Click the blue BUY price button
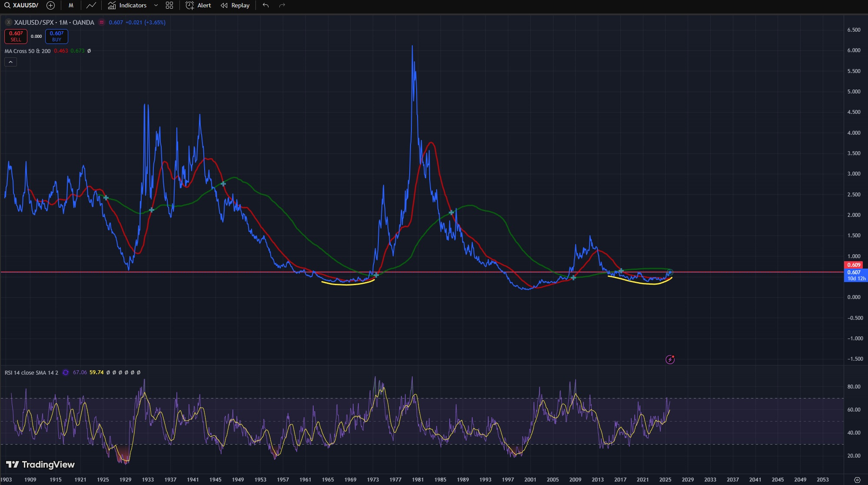The width and height of the screenshot is (868, 485). 56,36
